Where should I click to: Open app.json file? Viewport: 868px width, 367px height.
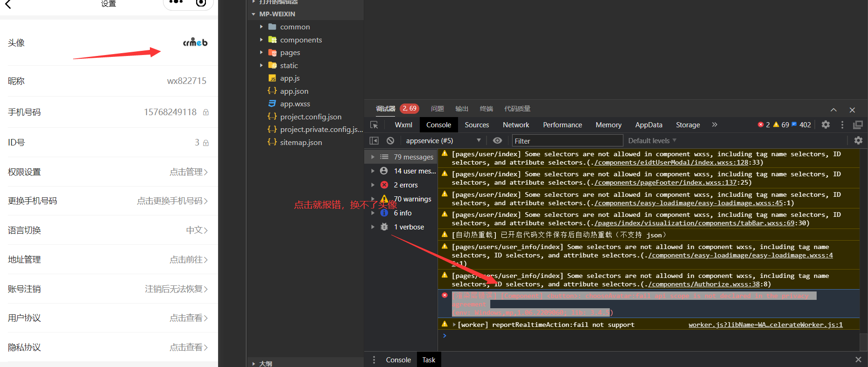coord(294,91)
